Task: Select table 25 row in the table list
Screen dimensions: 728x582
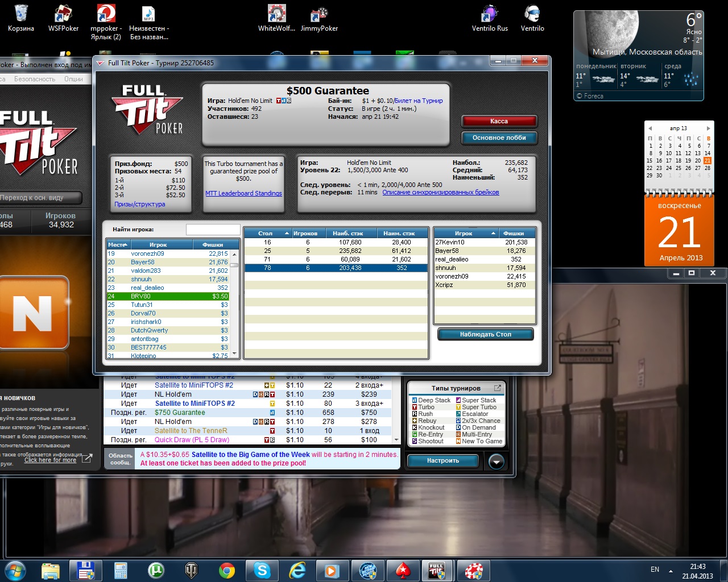Action: click(336, 251)
